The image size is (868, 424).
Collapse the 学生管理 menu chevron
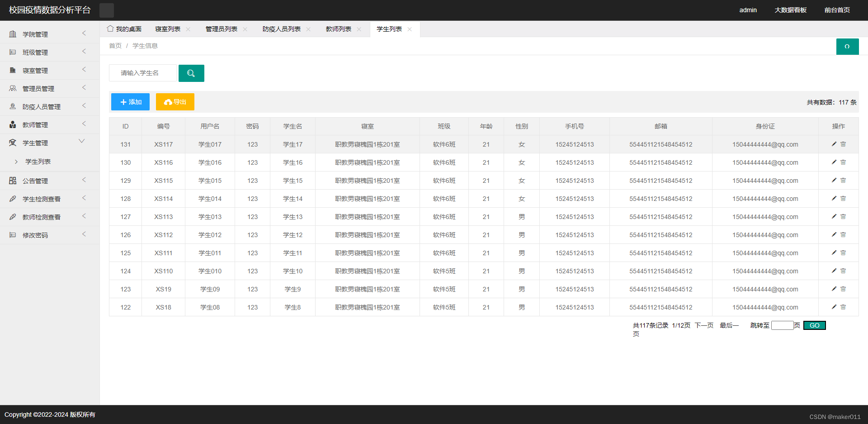[x=82, y=141]
